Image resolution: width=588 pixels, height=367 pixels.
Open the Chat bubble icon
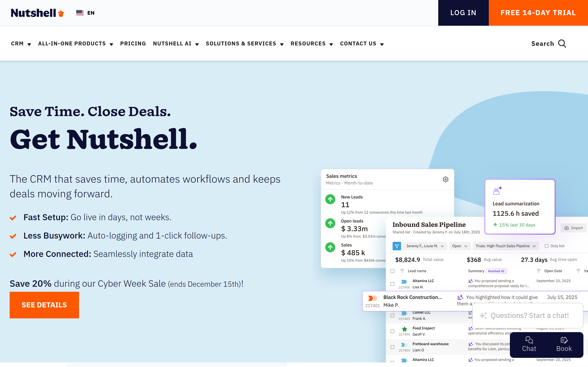[529, 340]
